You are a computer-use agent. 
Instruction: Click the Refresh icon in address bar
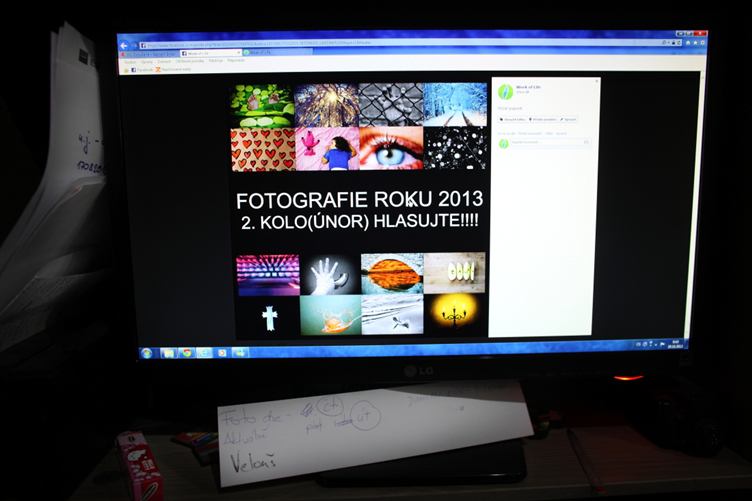[x=679, y=43]
